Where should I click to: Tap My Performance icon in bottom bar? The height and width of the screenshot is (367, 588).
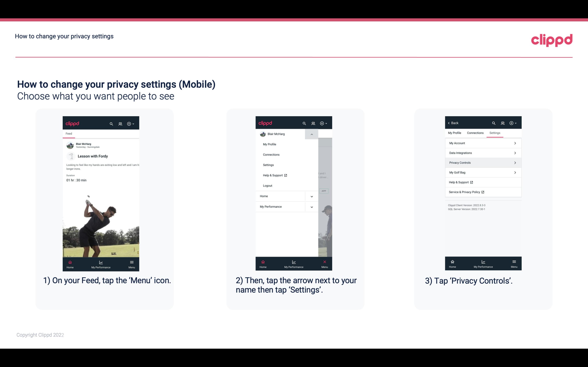coord(101,263)
